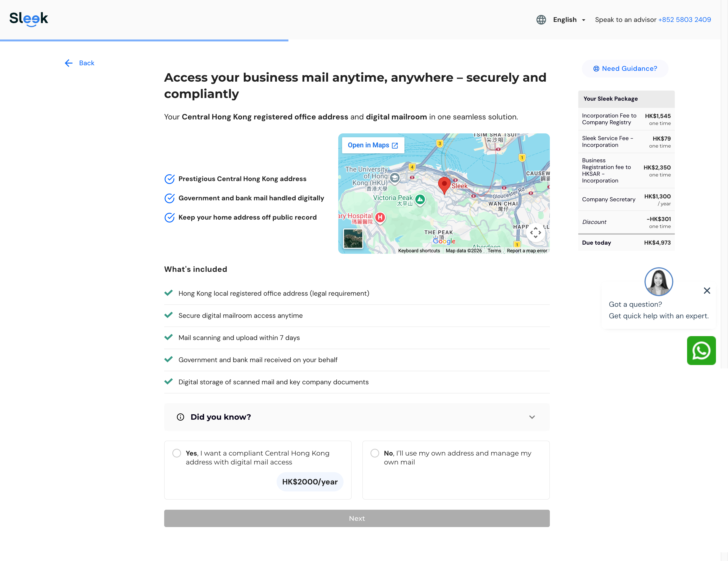
Task: Click Your Sleek Package header
Action: 626,99
